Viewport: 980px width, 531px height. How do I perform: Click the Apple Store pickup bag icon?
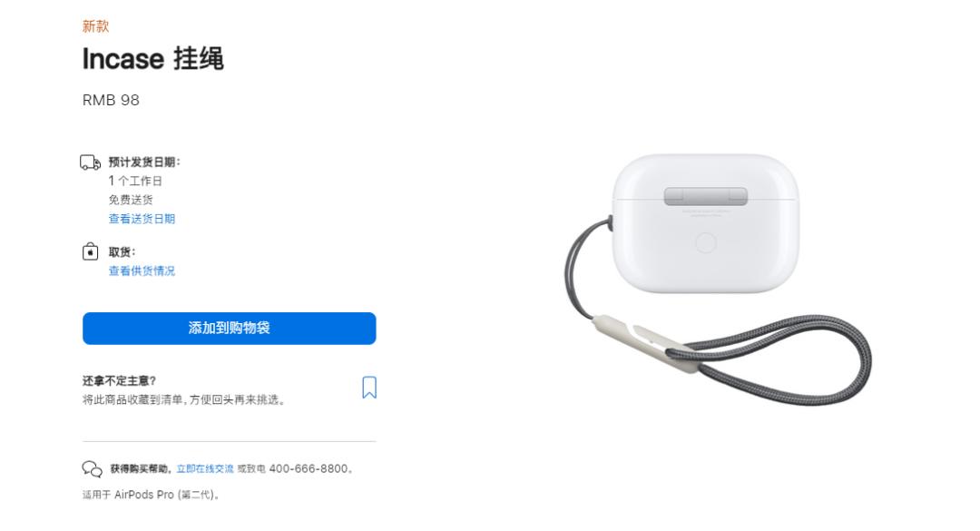90,251
